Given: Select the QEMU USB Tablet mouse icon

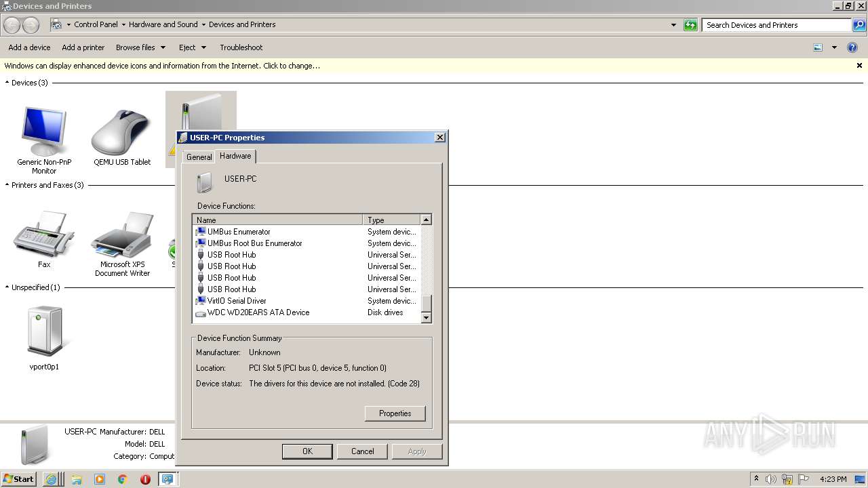Looking at the screenshot, I should 122,132.
